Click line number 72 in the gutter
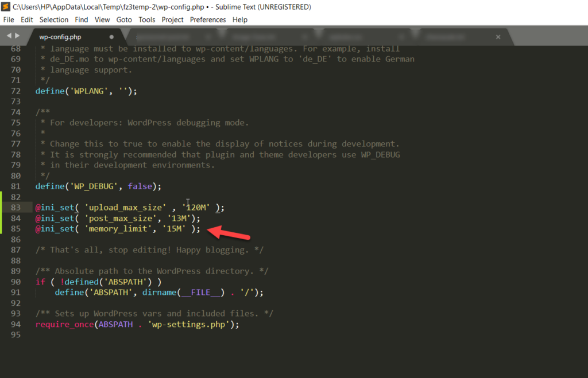The height and width of the screenshot is (378, 588). tap(16, 91)
